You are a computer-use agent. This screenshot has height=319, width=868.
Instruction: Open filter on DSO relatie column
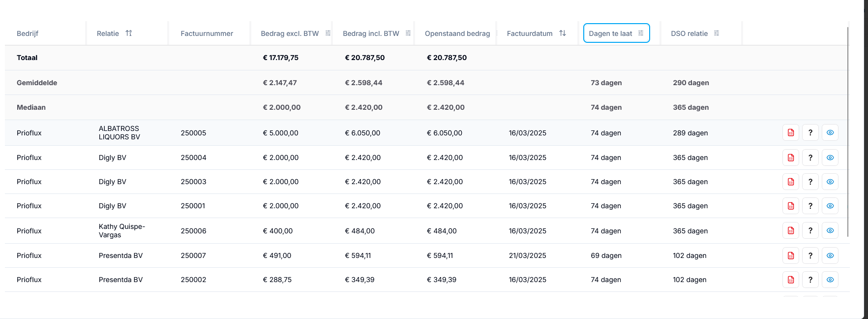click(x=717, y=33)
